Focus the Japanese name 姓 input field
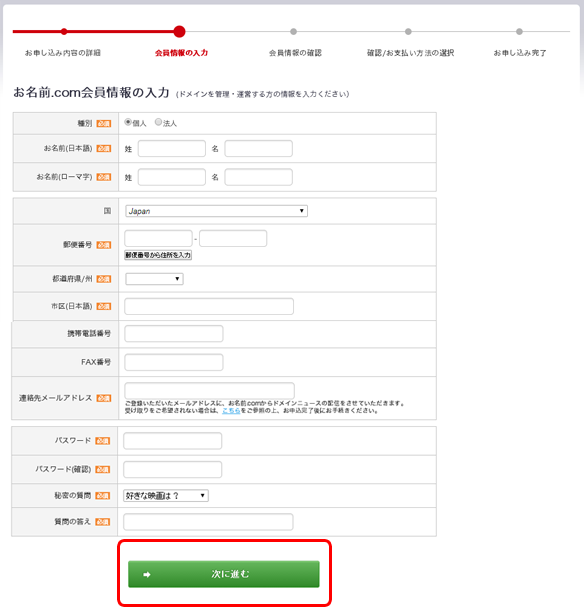Viewport: 584px width, 608px height. [x=172, y=149]
